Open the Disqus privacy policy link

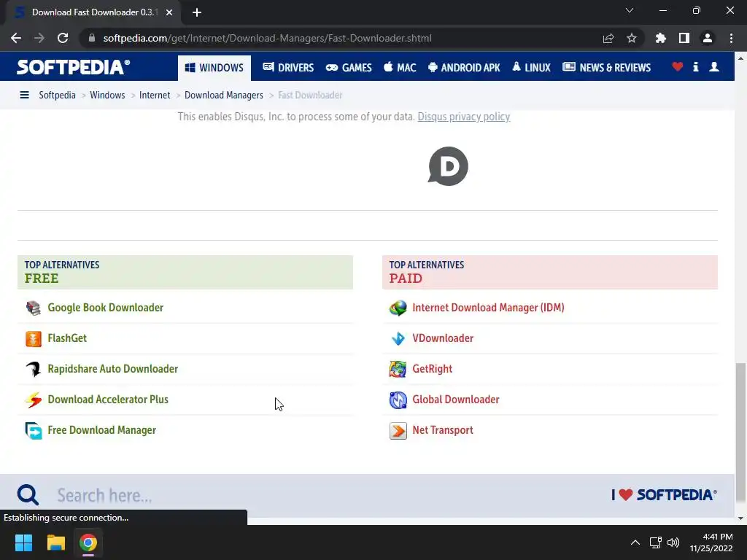[x=463, y=117]
